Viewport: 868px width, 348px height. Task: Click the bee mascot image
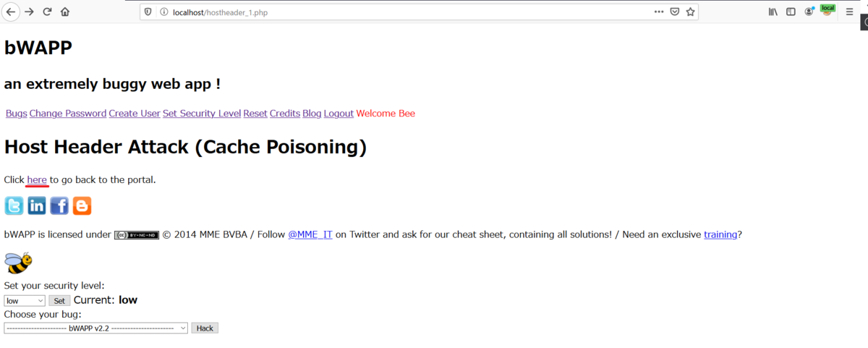(18, 263)
